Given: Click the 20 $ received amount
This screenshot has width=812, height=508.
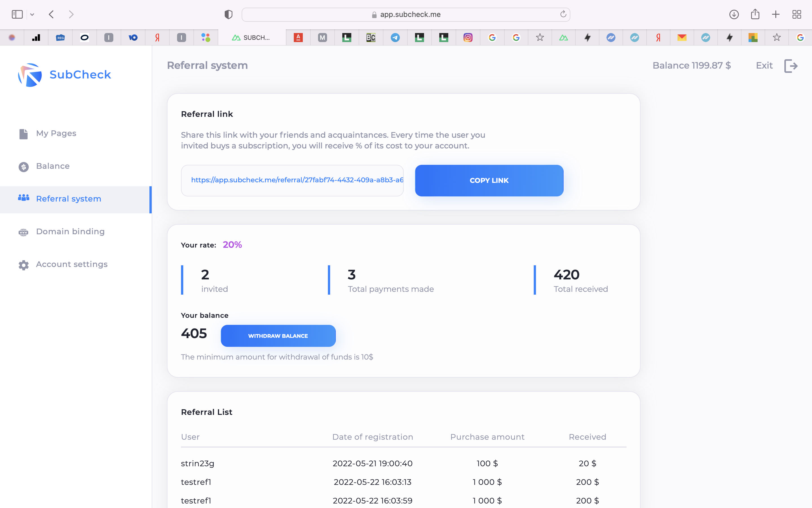Looking at the screenshot, I should [587, 463].
